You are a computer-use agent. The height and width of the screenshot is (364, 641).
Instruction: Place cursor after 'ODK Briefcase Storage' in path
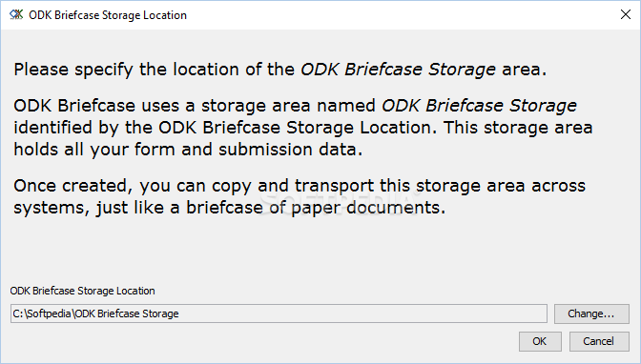coord(179,313)
